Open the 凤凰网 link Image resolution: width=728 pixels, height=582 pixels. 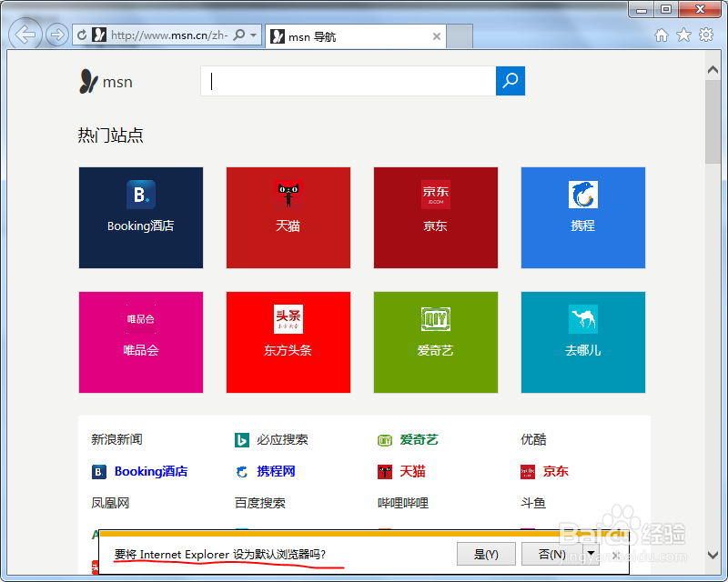pyautogui.click(x=110, y=503)
